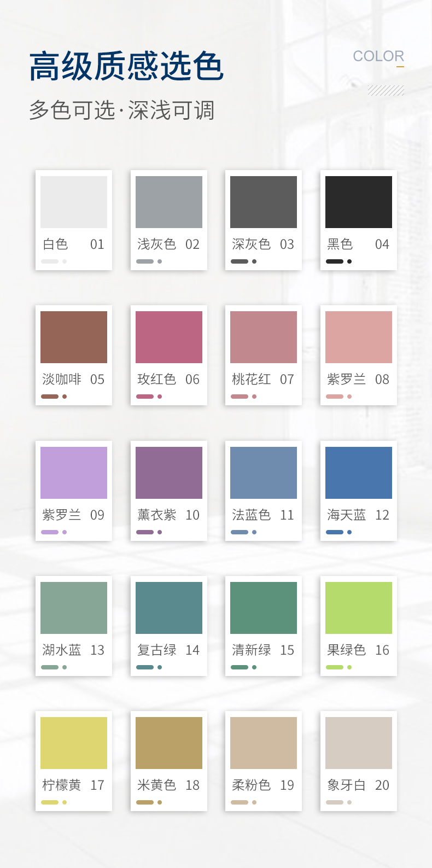Image resolution: width=432 pixels, height=868 pixels.
Task: Pick the 浅灰色 02 color swatch
Action: point(169,202)
